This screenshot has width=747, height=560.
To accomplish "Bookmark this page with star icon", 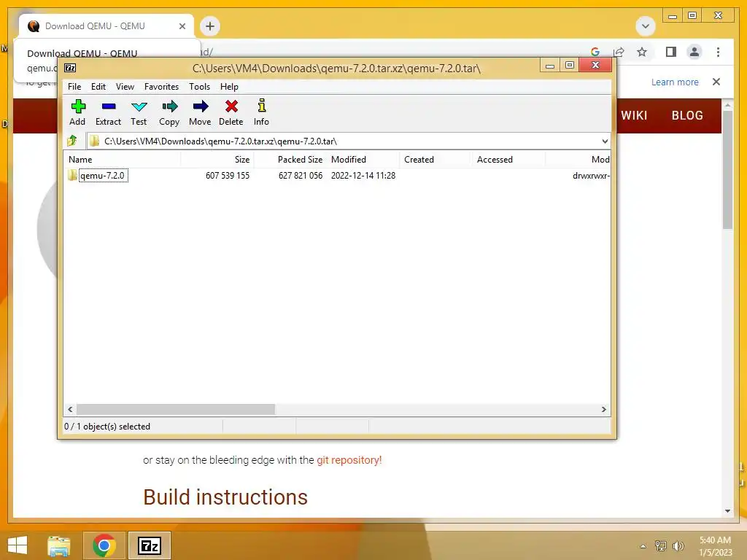I will [642, 52].
